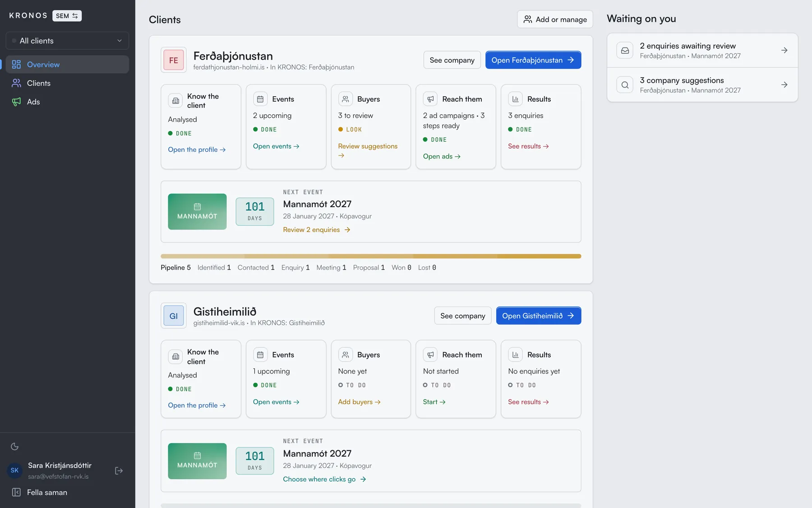812x508 pixels.
Task: Open the profile link under Ferðaþjónustan
Action: point(197,149)
